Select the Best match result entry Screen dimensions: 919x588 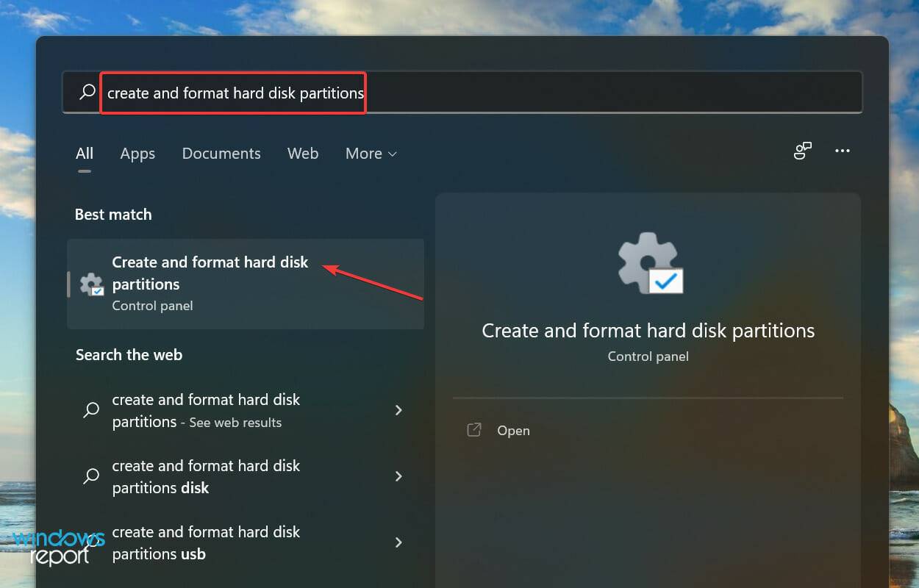click(245, 284)
